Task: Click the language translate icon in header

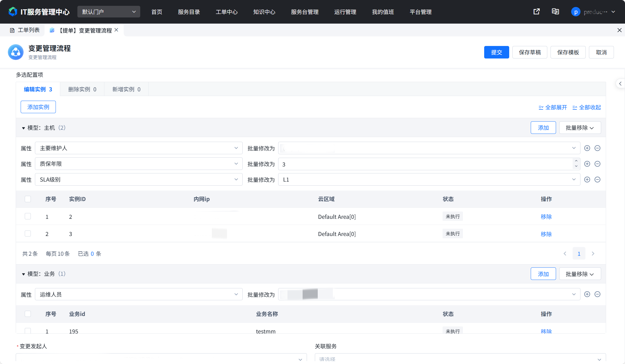Action: (555, 12)
